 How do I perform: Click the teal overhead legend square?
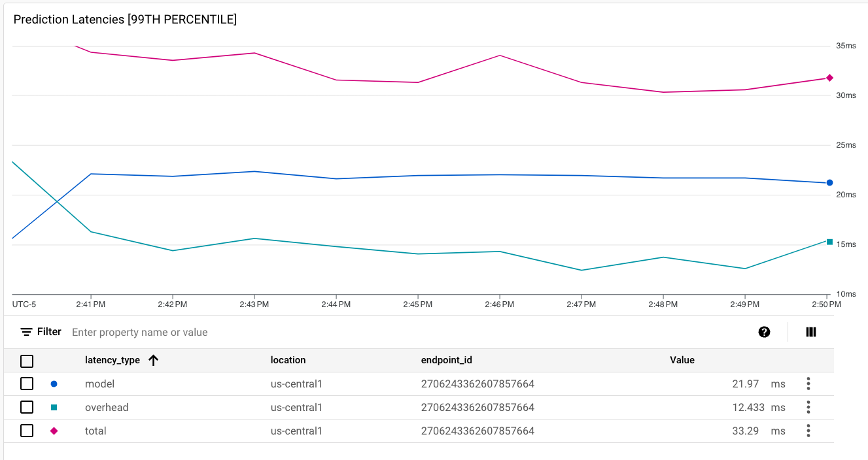[x=54, y=408]
